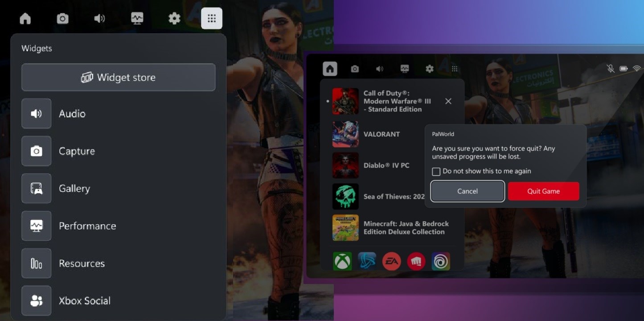Viewport: 644px width, 321px height.
Task: Click the red Quit Game button
Action: pyautogui.click(x=544, y=191)
